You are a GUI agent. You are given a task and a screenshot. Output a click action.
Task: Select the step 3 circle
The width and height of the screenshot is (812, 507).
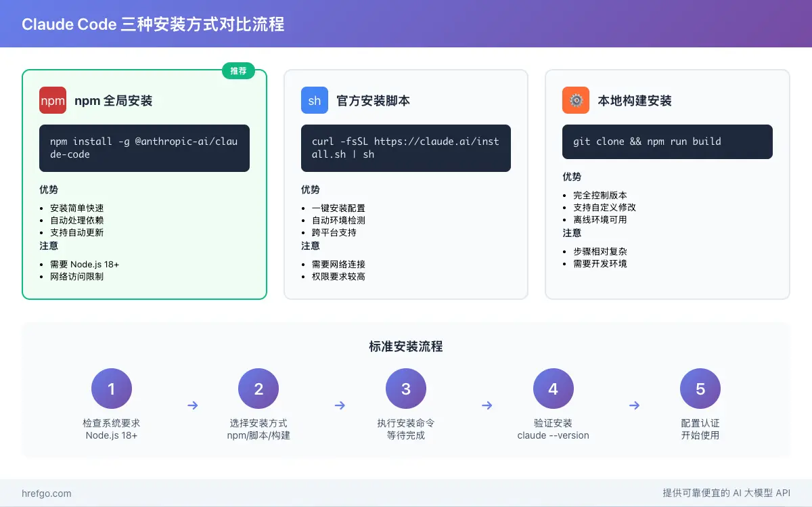[x=406, y=389]
